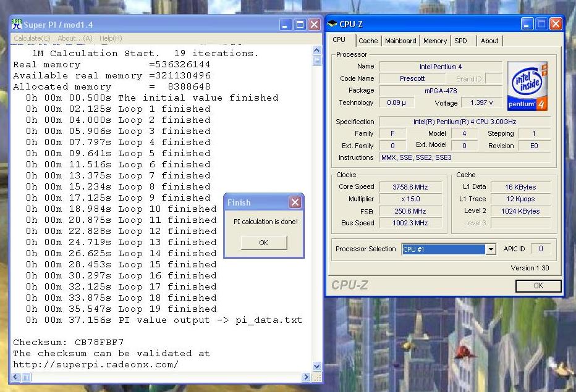Click the Level 2 value 1024 KBytes
Screen dimensions: 576x392
click(520, 211)
